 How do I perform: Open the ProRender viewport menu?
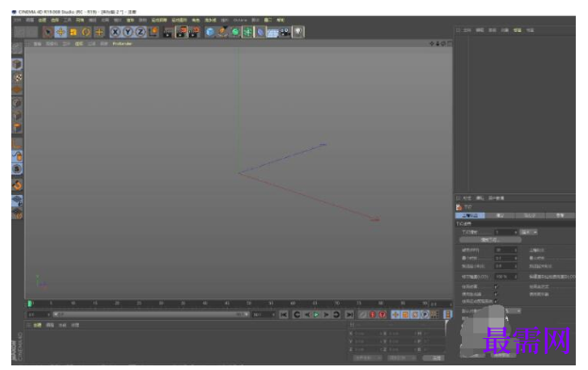click(x=122, y=44)
